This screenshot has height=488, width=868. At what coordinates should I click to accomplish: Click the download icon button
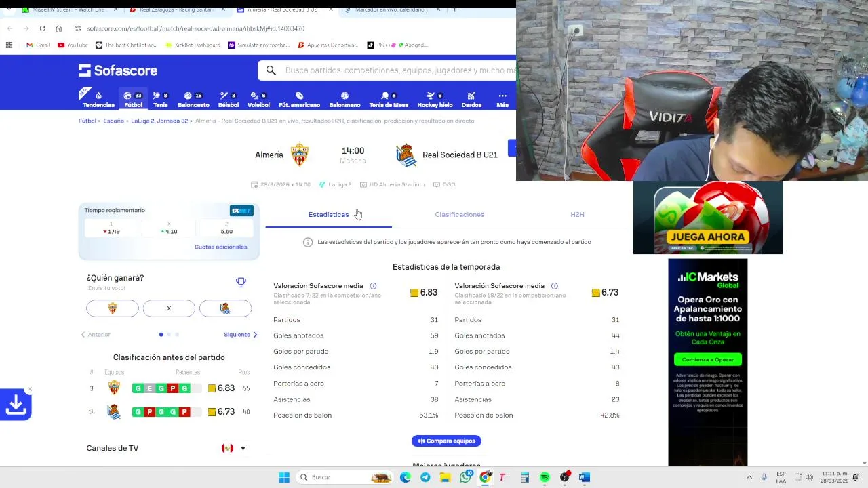coord(16,405)
